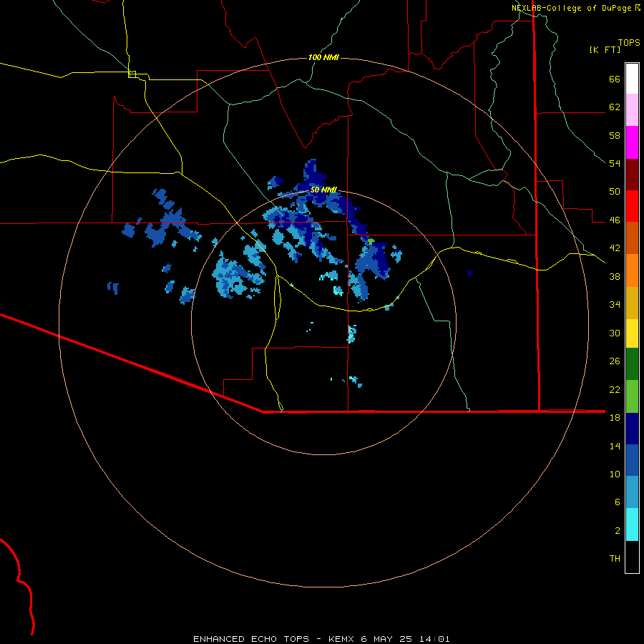Click legend value 62

click(x=615, y=107)
